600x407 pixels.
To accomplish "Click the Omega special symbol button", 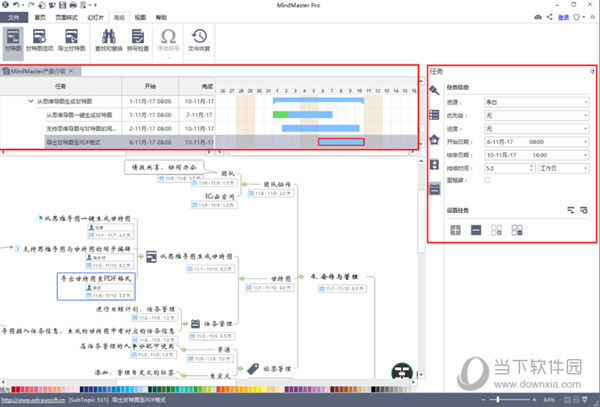I will (168, 38).
